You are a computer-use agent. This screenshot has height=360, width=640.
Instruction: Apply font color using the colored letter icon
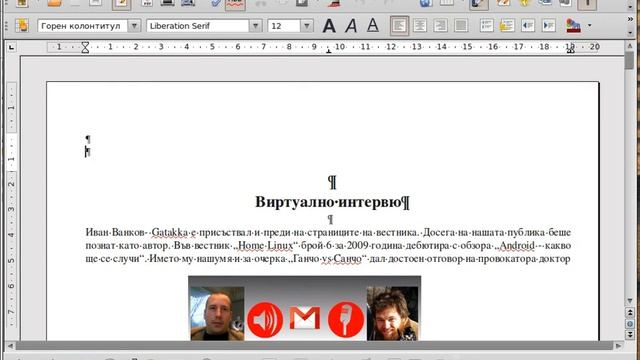(x=573, y=26)
